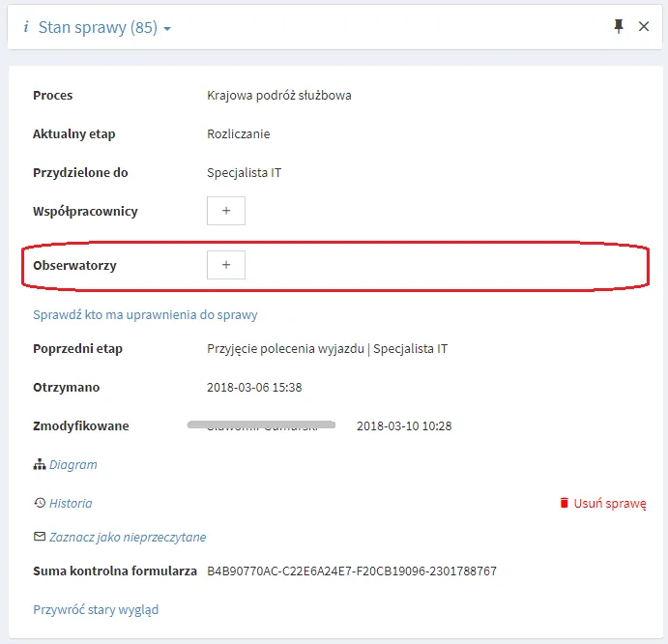The height and width of the screenshot is (644, 668).
Task: Select Zaznacz jako nieprzeczytane
Action: click(128, 537)
